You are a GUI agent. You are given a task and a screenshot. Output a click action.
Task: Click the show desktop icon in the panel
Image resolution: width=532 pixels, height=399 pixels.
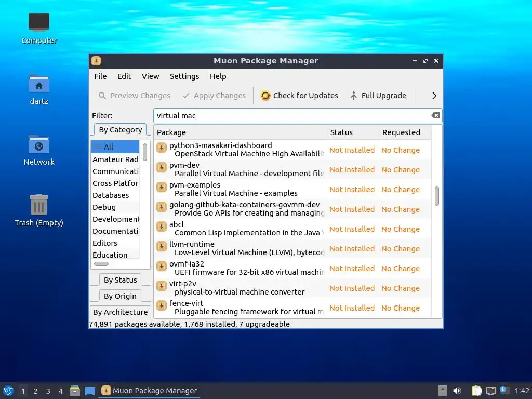pos(89,391)
